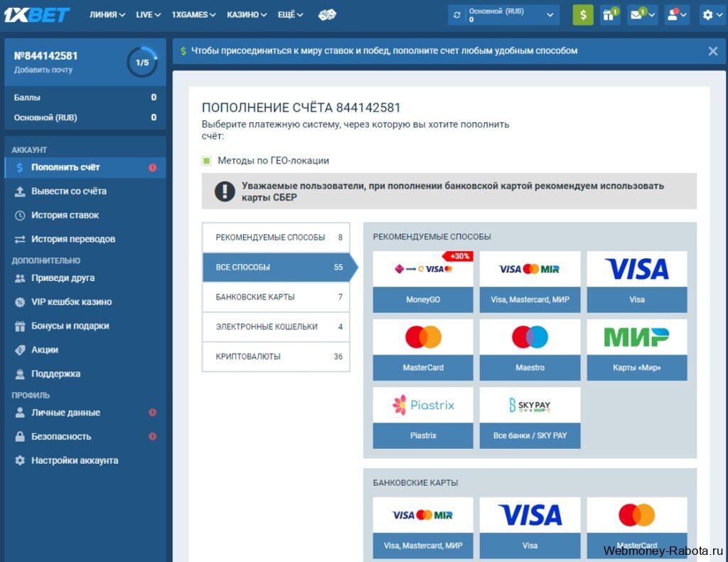Viewport: 728px width, 562px height.
Task: Click the red alert badge next to Личные данные
Action: [x=152, y=413]
